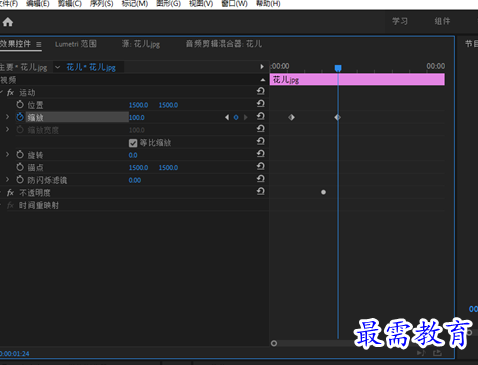Toggle the 不透明度 fx effect icon

10,193
